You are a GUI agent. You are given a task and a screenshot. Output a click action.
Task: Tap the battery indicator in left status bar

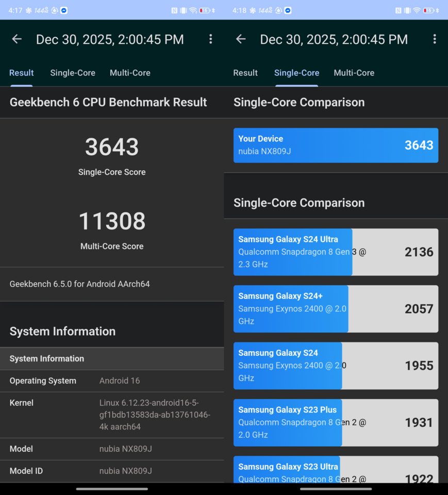click(x=205, y=10)
